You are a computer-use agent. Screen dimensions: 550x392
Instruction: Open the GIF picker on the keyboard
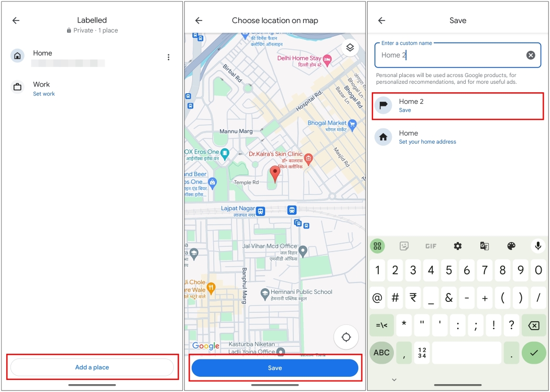coord(431,246)
